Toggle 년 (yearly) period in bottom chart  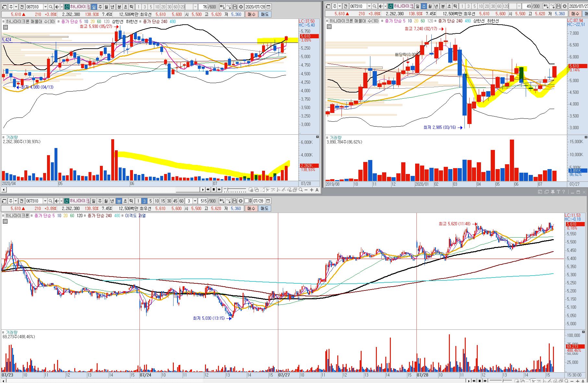point(112,201)
